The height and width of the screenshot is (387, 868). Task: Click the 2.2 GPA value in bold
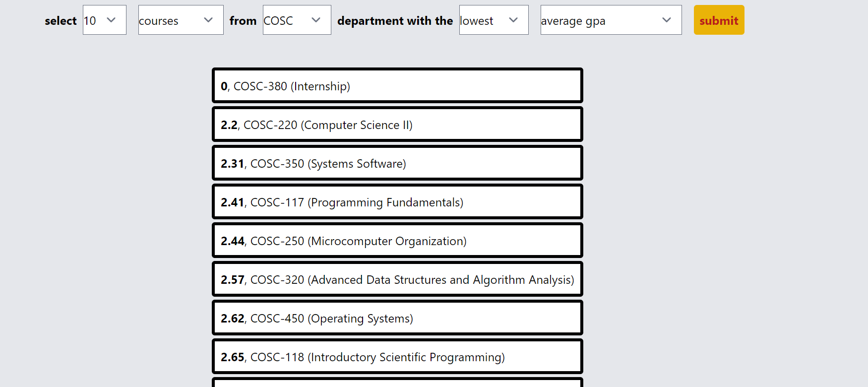tap(229, 125)
